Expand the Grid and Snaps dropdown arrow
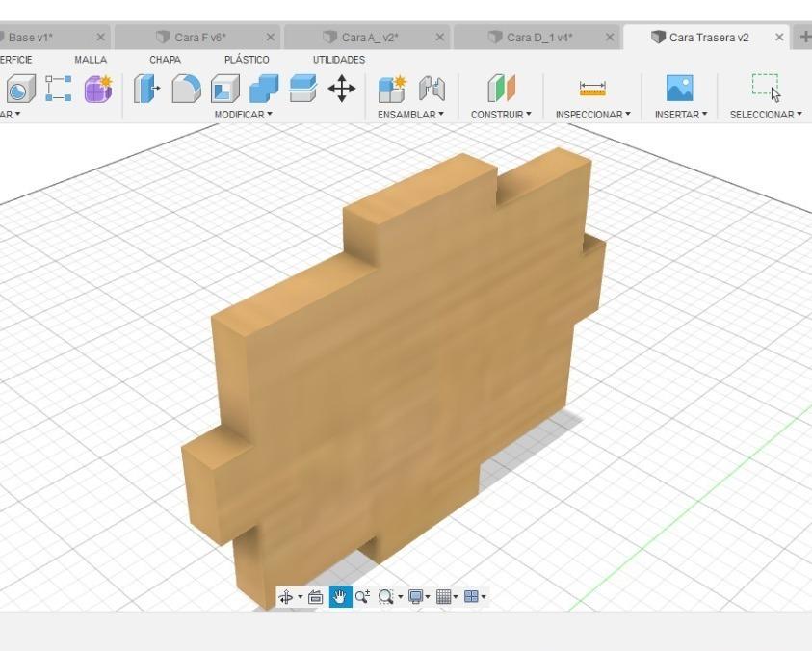 [456, 597]
